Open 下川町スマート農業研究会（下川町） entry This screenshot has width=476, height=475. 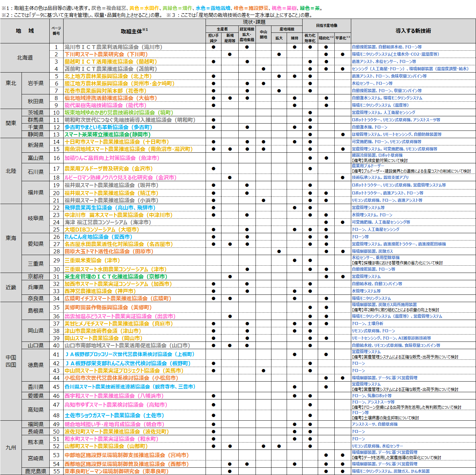pyautogui.click(x=106, y=54)
